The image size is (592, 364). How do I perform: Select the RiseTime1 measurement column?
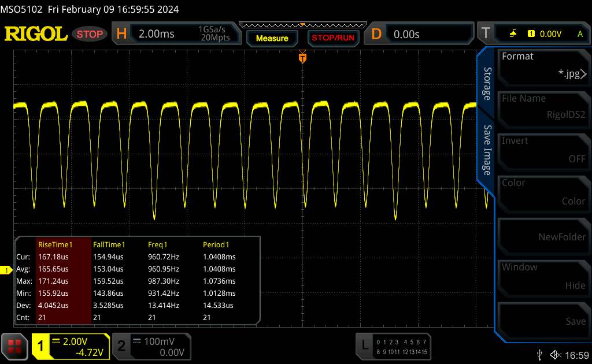coord(64,281)
